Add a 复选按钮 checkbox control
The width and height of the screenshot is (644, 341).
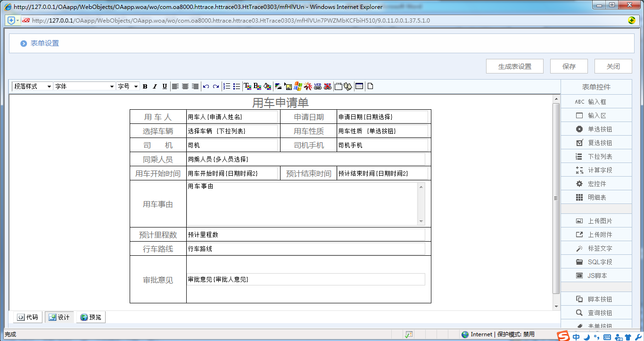click(596, 143)
